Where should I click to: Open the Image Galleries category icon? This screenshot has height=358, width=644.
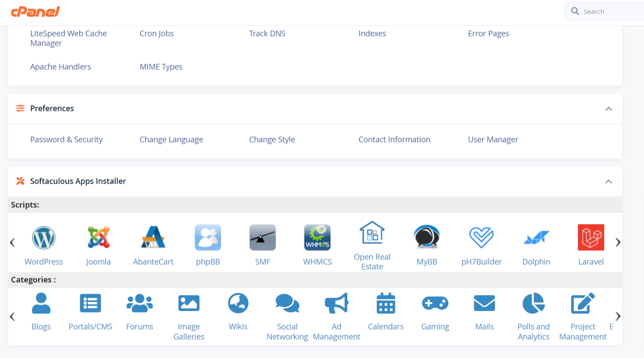coord(189,303)
